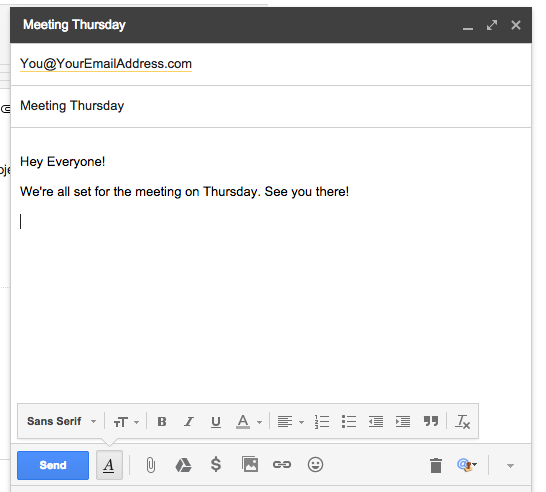Open the emoticon picker
This screenshot has width=546, height=492.
tap(315, 464)
